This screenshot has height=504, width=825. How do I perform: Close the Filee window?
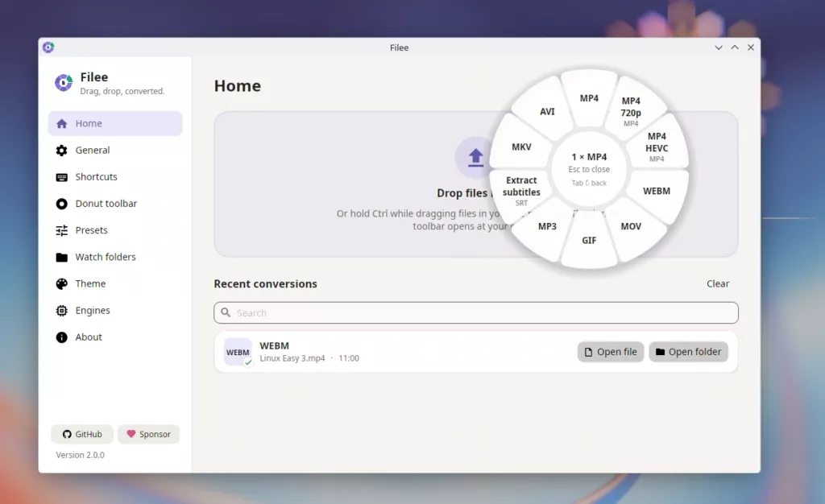coord(751,48)
